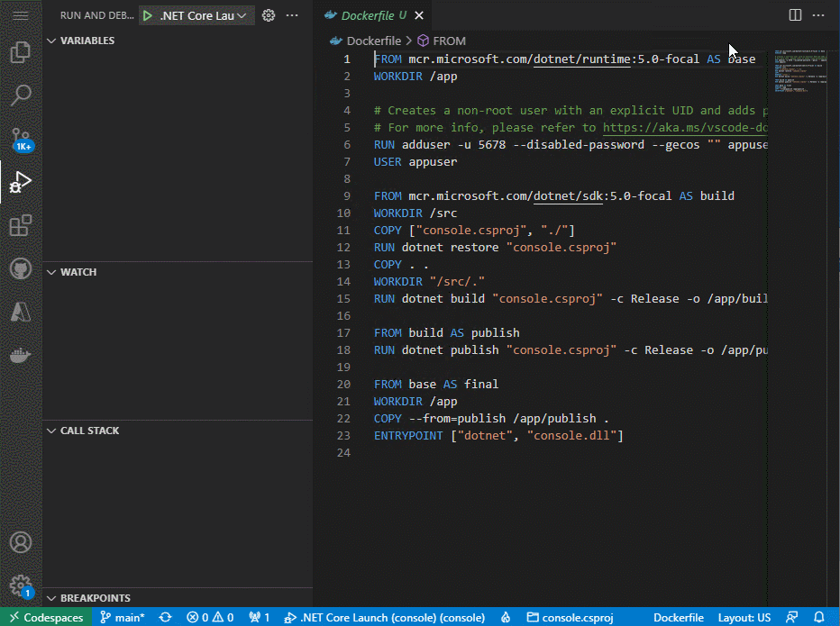Open the Accounts menu icon
The width and height of the screenshot is (840, 626).
click(x=21, y=542)
